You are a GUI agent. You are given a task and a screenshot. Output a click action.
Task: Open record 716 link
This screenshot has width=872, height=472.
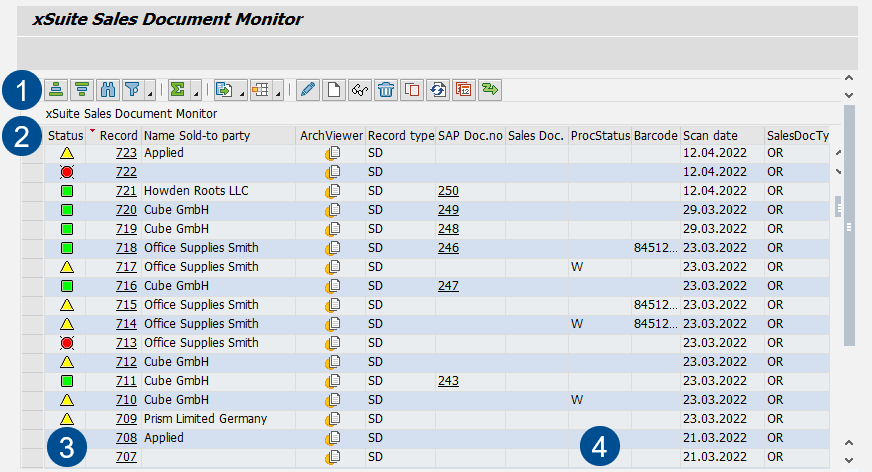[126, 286]
